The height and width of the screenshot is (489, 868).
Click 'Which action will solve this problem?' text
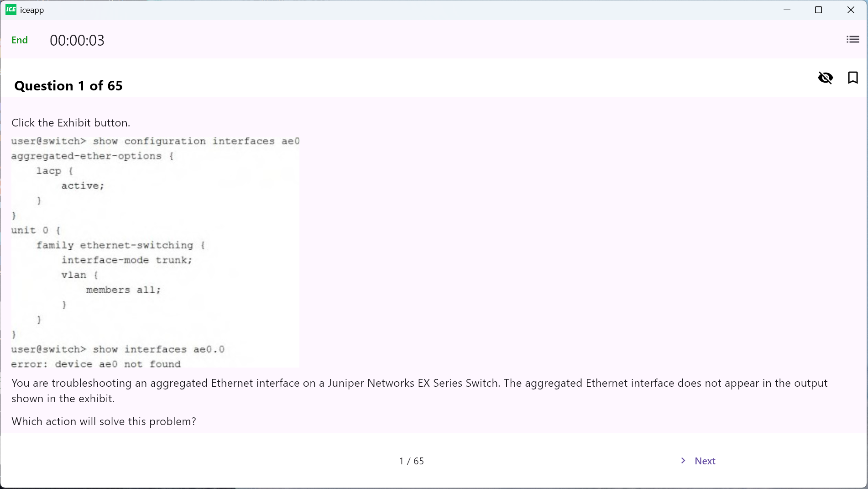tap(104, 421)
